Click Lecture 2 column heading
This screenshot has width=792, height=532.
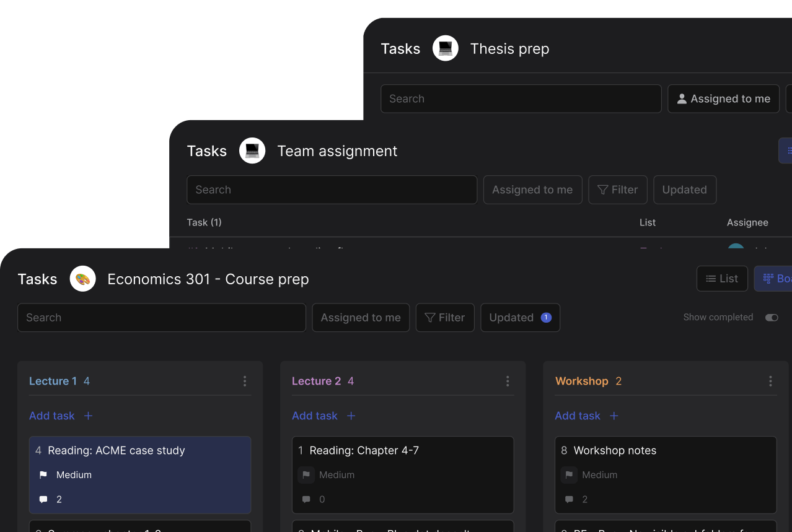[x=316, y=381]
